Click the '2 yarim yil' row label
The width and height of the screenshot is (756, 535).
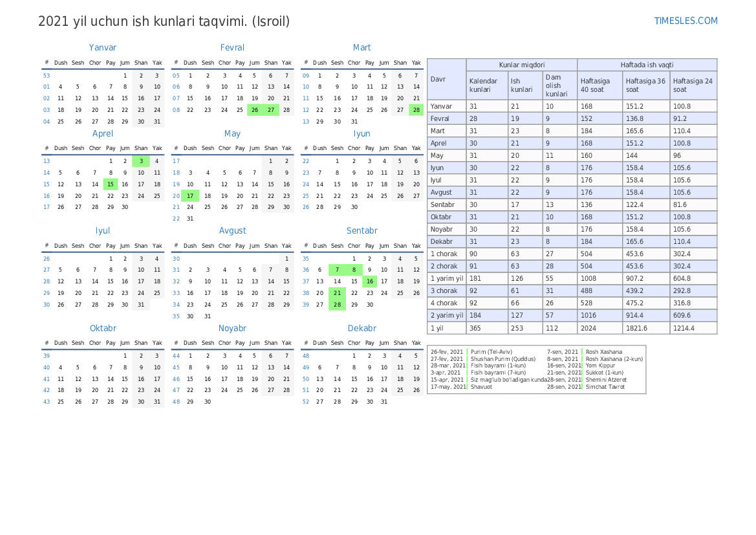pos(446,316)
